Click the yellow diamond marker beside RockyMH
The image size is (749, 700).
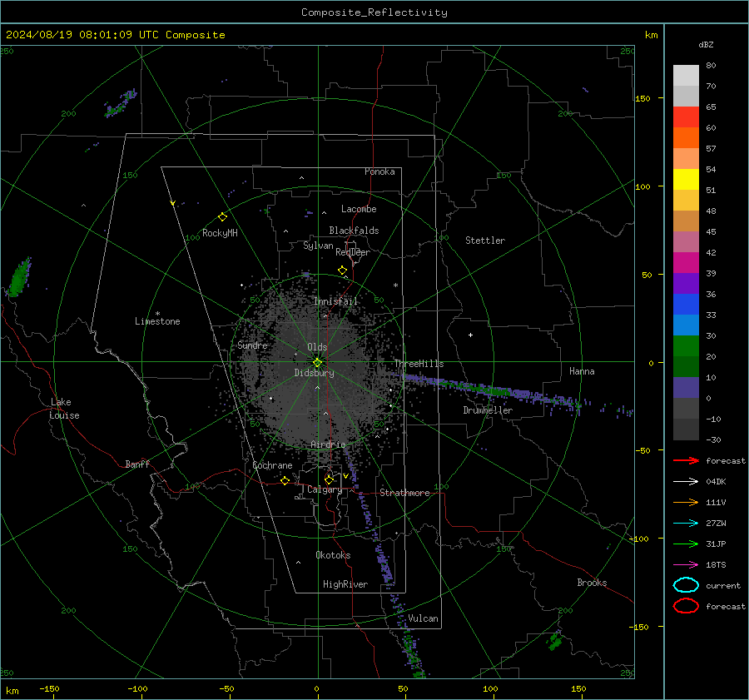tap(222, 217)
